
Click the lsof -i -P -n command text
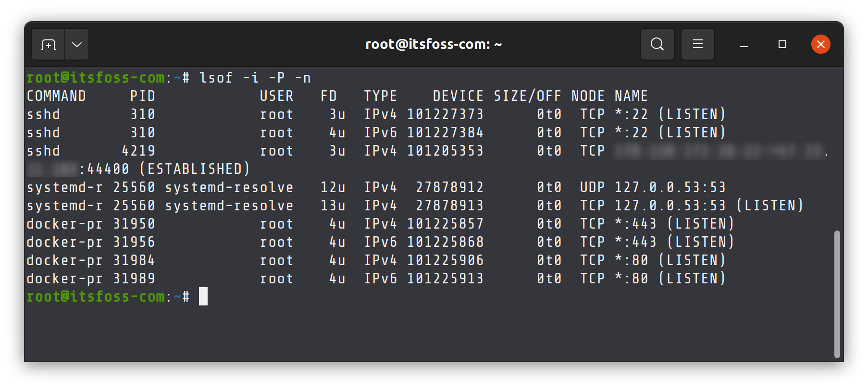click(x=255, y=78)
